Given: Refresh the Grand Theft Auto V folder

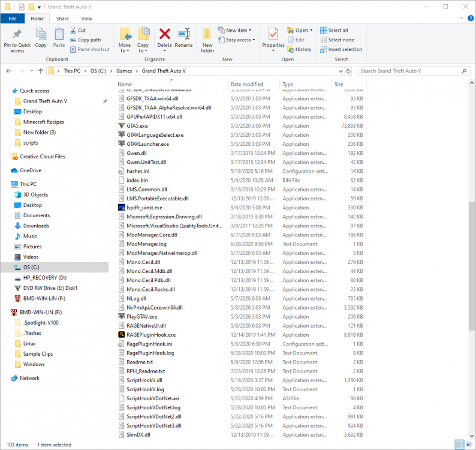Looking at the screenshot, I should 348,71.
